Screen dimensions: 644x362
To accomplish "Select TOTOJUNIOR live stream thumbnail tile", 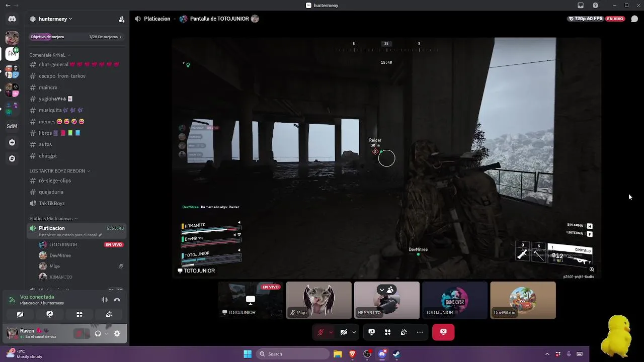I will (251, 300).
